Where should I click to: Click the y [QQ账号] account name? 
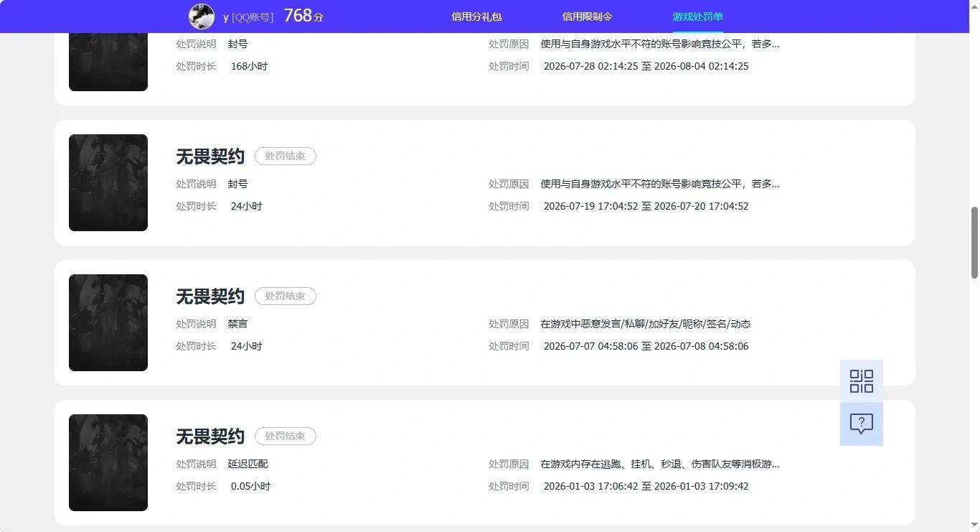point(248,17)
